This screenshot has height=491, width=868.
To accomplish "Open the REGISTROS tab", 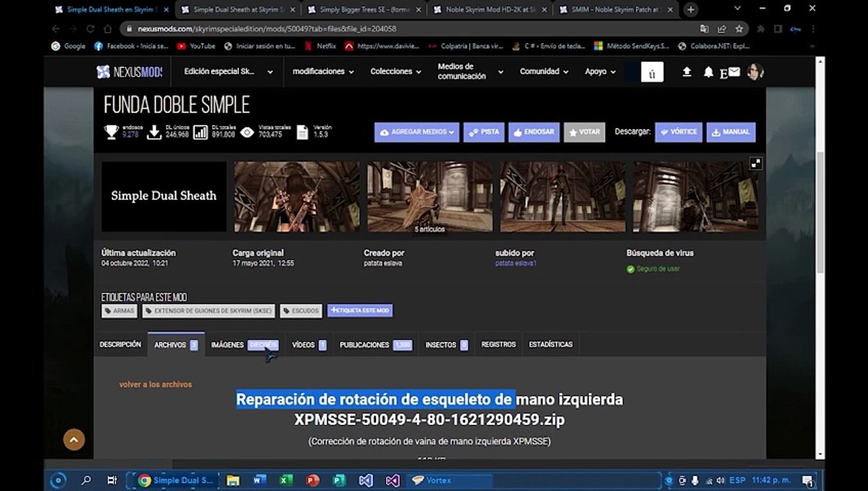I will point(499,344).
